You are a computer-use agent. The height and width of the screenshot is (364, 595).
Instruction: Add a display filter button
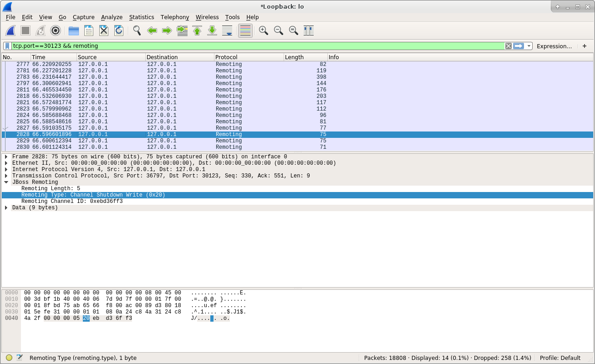(x=585, y=46)
